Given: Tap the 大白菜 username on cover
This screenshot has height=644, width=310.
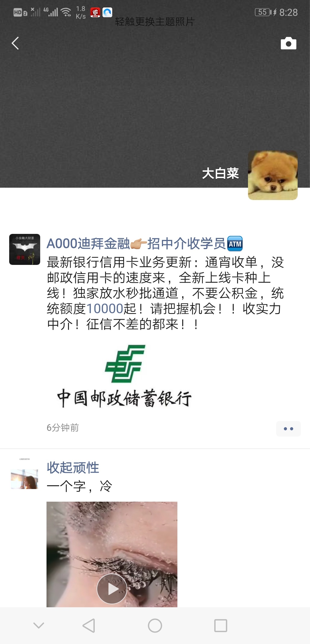Looking at the screenshot, I should [x=220, y=173].
